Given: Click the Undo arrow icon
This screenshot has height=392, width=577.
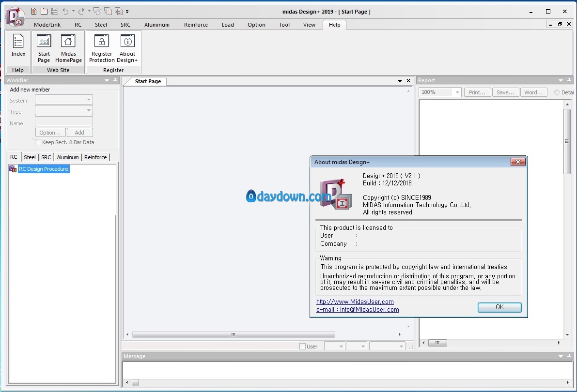Looking at the screenshot, I should tap(65, 12).
